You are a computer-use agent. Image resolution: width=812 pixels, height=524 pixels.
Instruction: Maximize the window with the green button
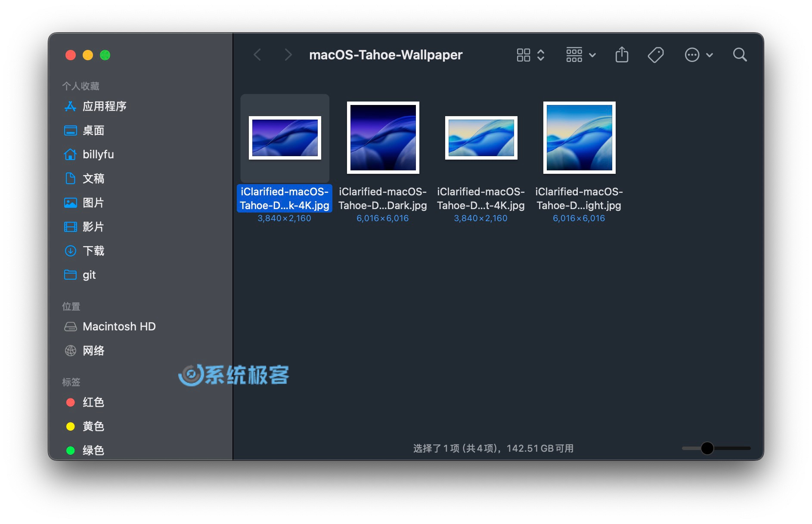[x=105, y=55]
